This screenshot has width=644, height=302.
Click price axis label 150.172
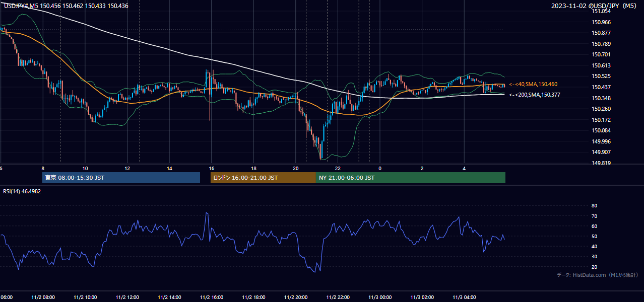coord(601,120)
